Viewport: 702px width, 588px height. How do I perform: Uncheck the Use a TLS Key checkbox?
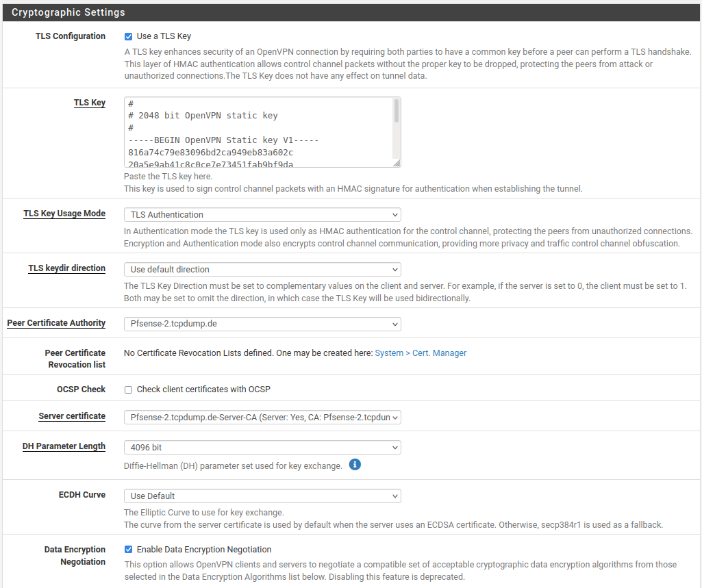pyautogui.click(x=128, y=36)
